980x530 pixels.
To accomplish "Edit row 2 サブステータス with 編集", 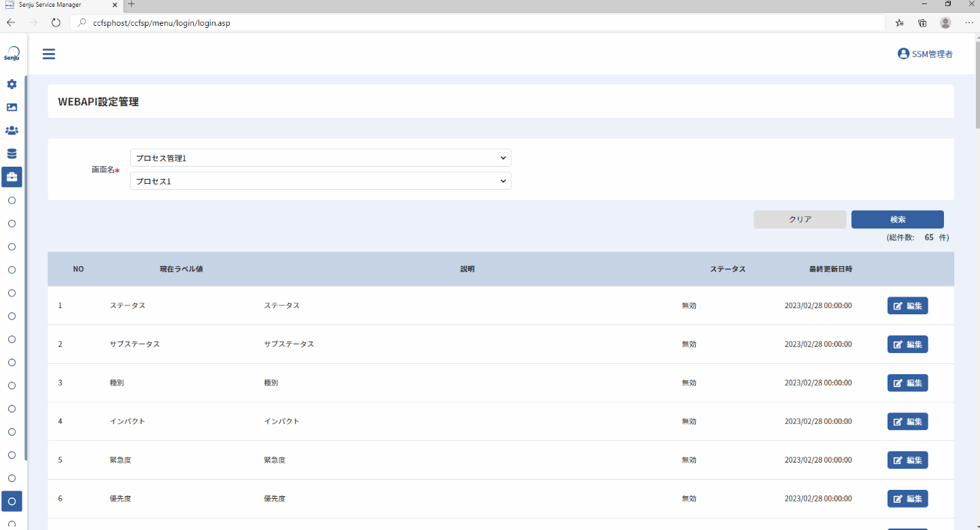I will click(x=907, y=344).
